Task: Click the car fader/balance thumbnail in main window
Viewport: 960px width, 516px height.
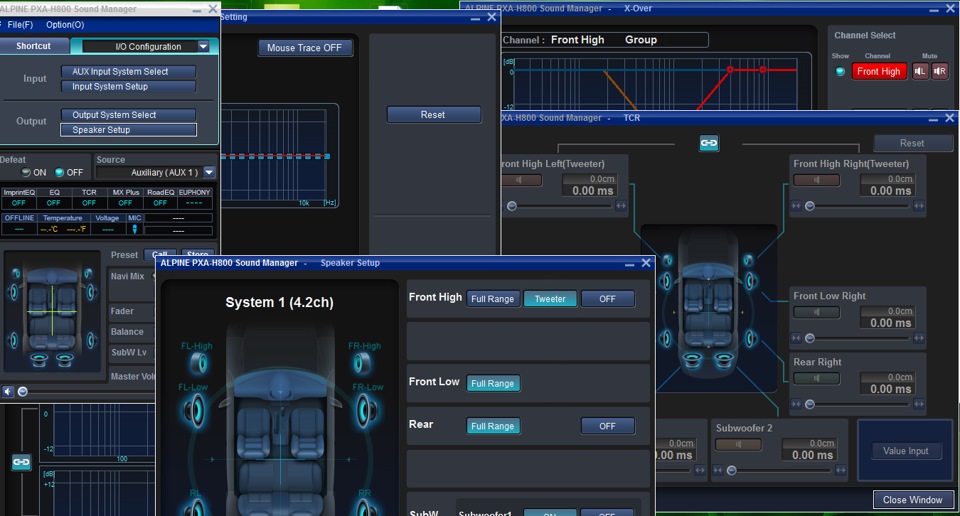Action: (53, 311)
